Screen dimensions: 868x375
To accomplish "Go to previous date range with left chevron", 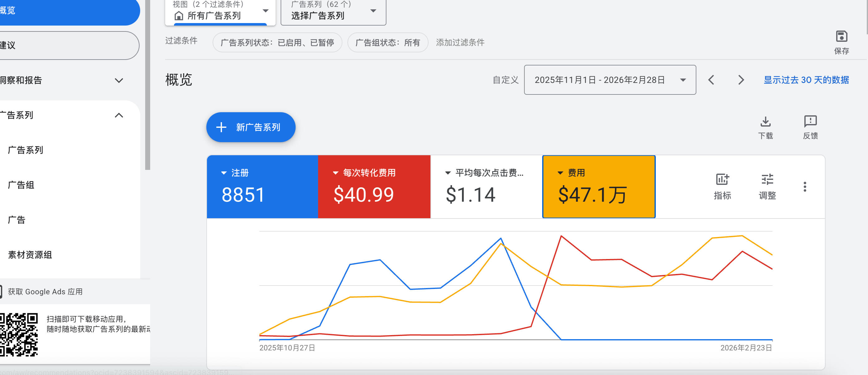I will coord(711,80).
